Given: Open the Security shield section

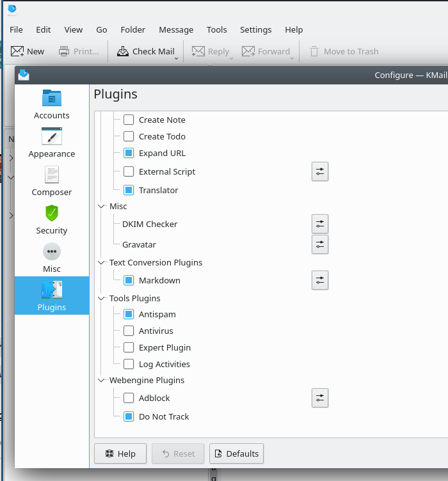Looking at the screenshot, I should point(52,219).
